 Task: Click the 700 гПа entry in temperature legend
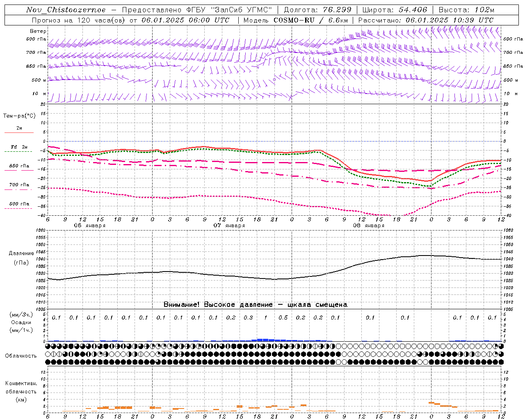point(19,185)
